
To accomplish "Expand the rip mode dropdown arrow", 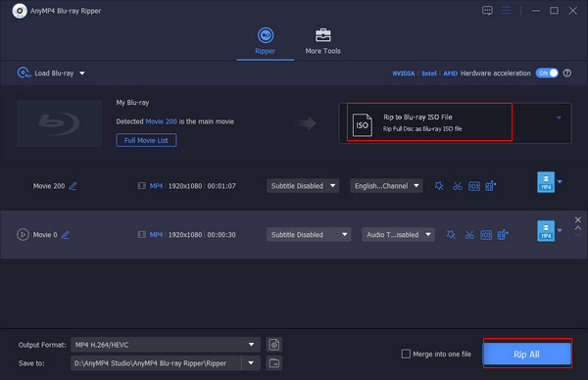I will click(559, 118).
